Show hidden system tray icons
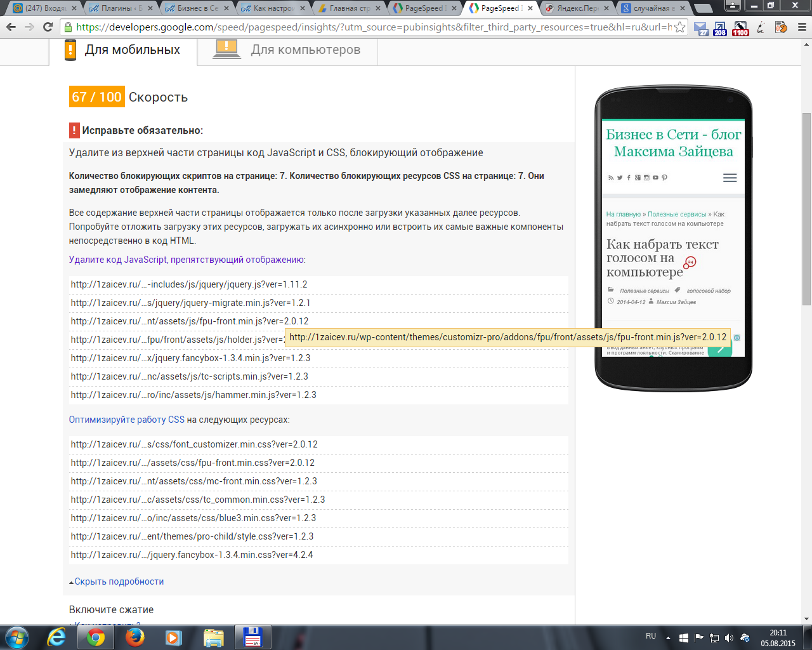 [x=668, y=637]
